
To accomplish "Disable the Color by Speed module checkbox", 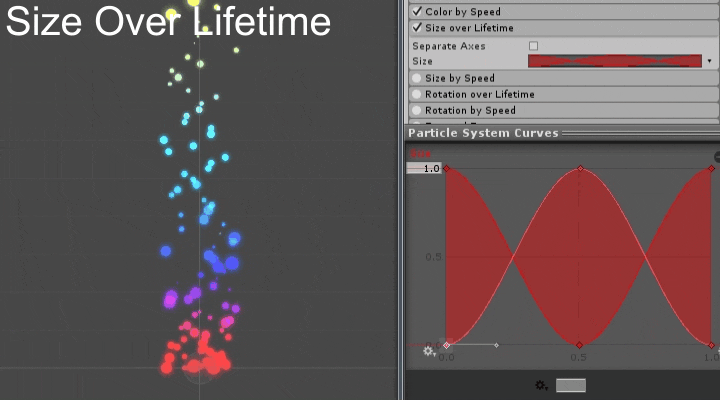I will pyautogui.click(x=417, y=11).
